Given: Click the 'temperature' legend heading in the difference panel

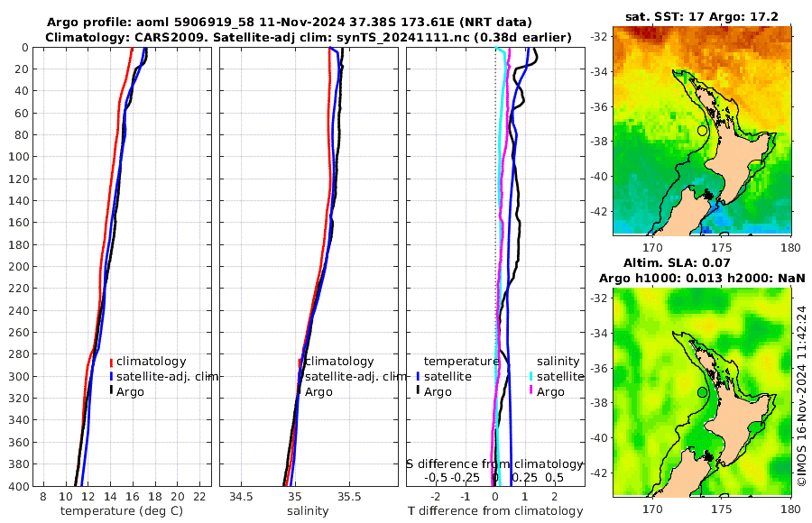Looking at the screenshot, I should [461, 362].
